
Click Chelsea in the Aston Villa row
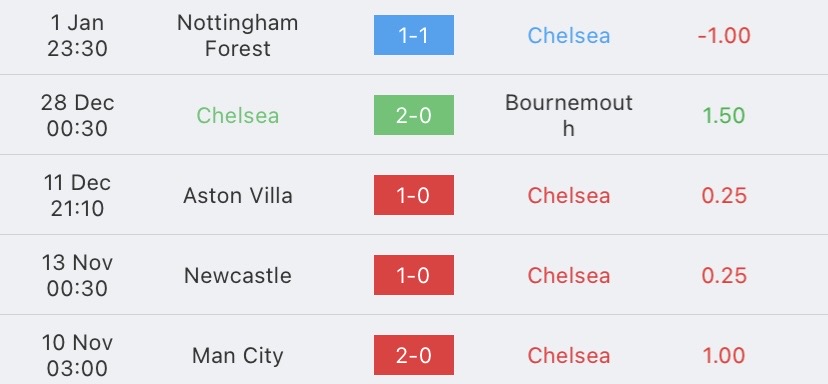click(569, 195)
